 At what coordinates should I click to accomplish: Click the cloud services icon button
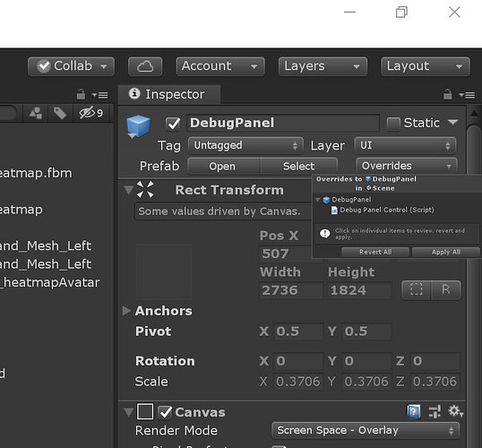(x=145, y=66)
